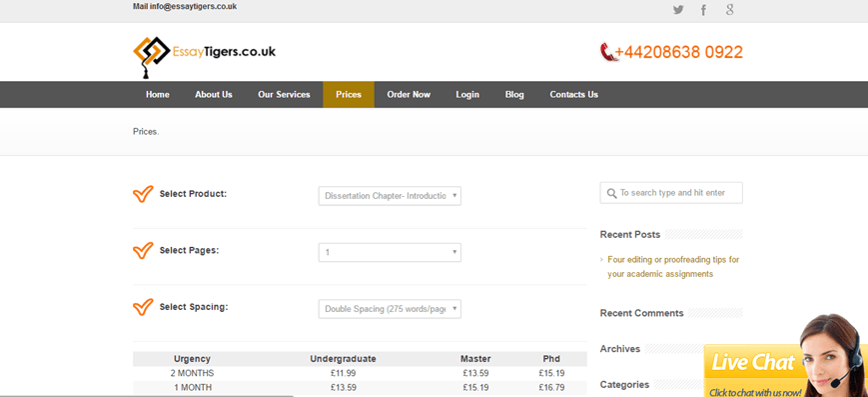
Task: Go to the Home menu item
Action: pyautogui.click(x=158, y=95)
